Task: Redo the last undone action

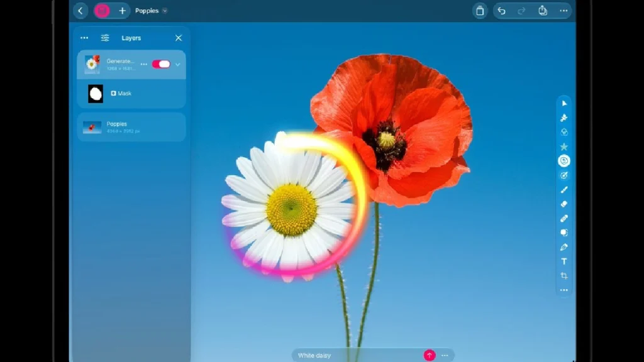Action: 521,11
